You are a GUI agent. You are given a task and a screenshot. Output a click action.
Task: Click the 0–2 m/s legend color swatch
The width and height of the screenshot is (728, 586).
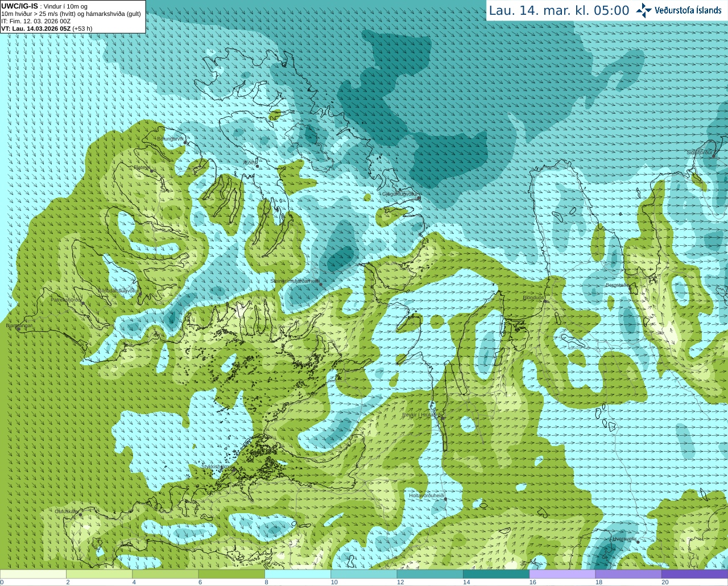coord(33,574)
